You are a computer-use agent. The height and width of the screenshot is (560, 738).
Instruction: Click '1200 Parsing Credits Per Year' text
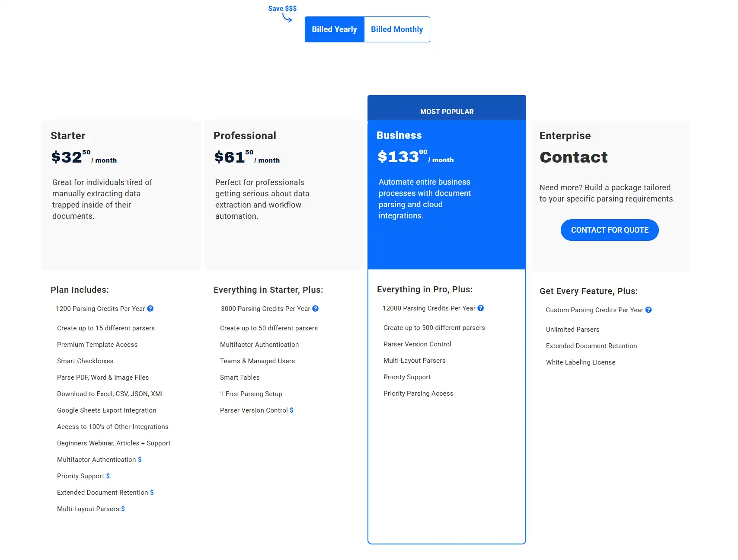pyautogui.click(x=100, y=309)
